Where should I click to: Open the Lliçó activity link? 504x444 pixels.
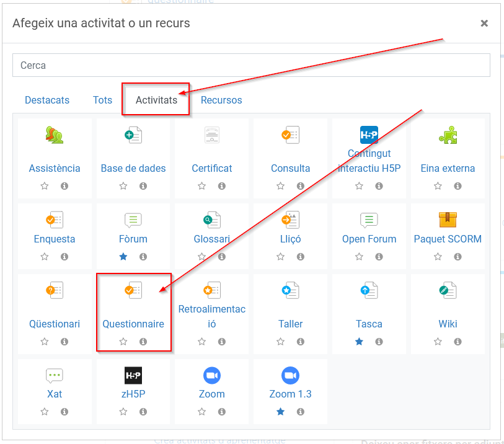[290, 239]
